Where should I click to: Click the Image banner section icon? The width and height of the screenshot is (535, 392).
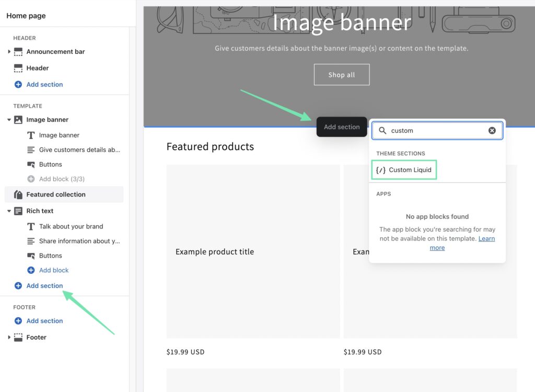tap(19, 119)
